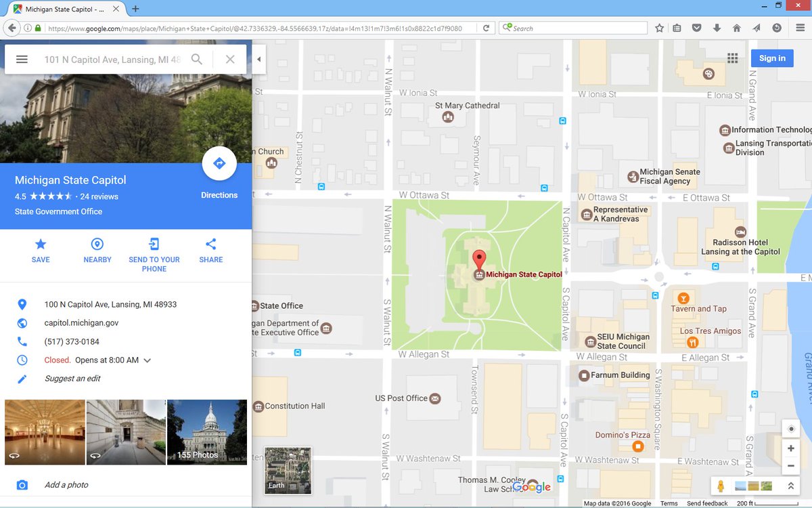Viewport: 812px width, 508px height.
Task: Share this place
Action: pyautogui.click(x=211, y=250)
